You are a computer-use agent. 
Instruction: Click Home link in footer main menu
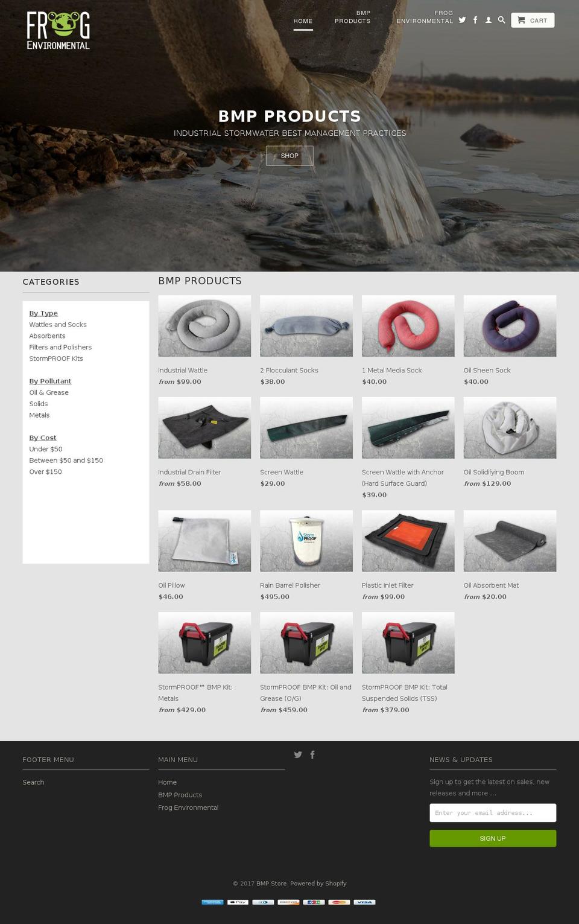pyautogui.click(x=167, y=782)
